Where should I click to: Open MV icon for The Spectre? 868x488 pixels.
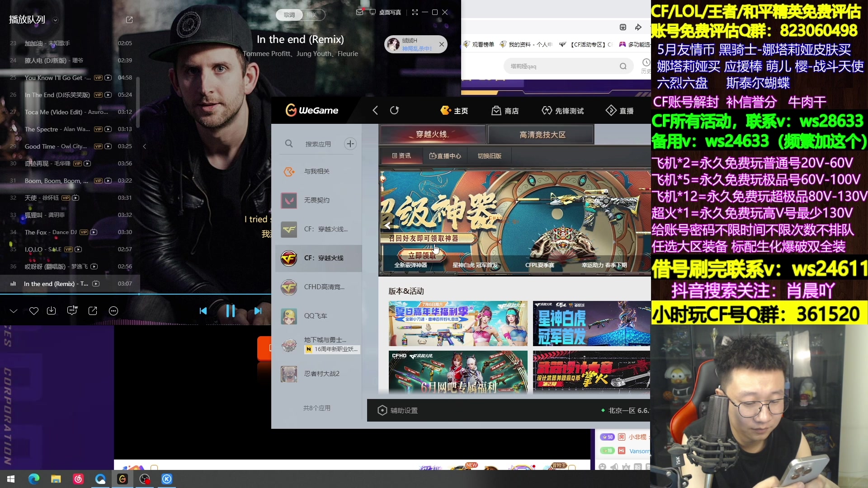[x=108, y=129]
